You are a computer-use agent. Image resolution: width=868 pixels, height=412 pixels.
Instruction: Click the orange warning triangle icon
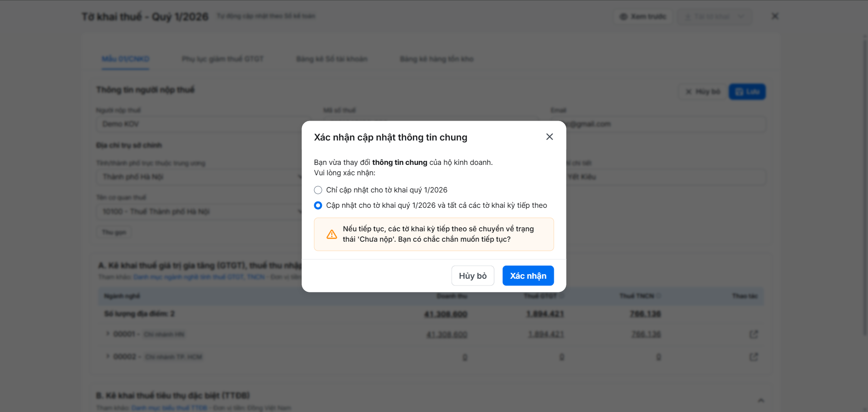point(332,234)
